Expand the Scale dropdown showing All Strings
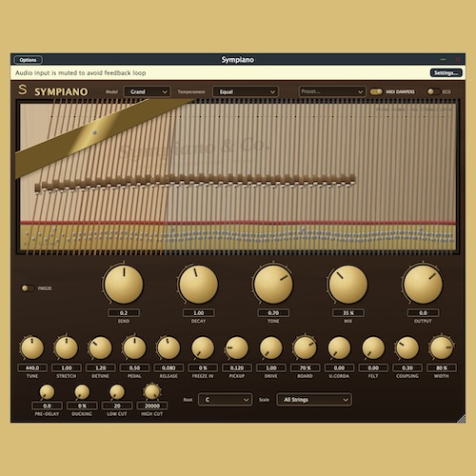This screenshot has height=476, width=476. 314,400
